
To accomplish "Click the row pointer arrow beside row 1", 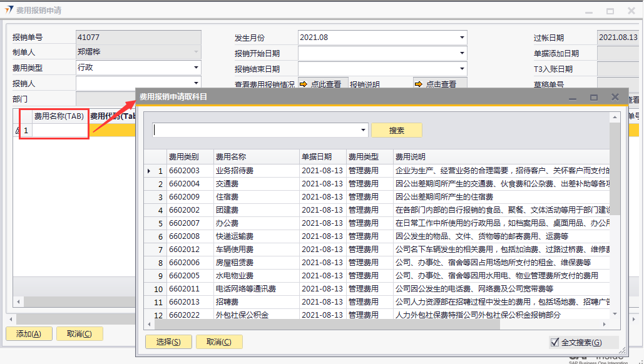I will 148,171.
